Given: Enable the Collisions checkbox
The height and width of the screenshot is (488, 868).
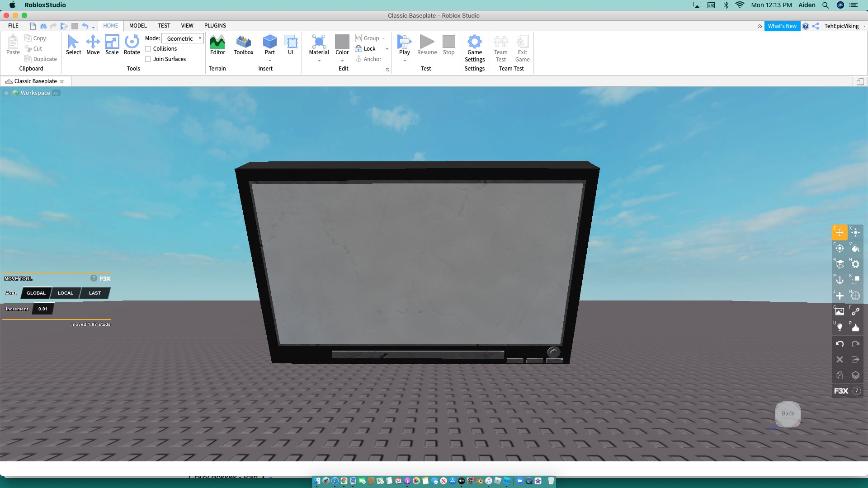Looking at the screenshot, I should pos(148,48).
